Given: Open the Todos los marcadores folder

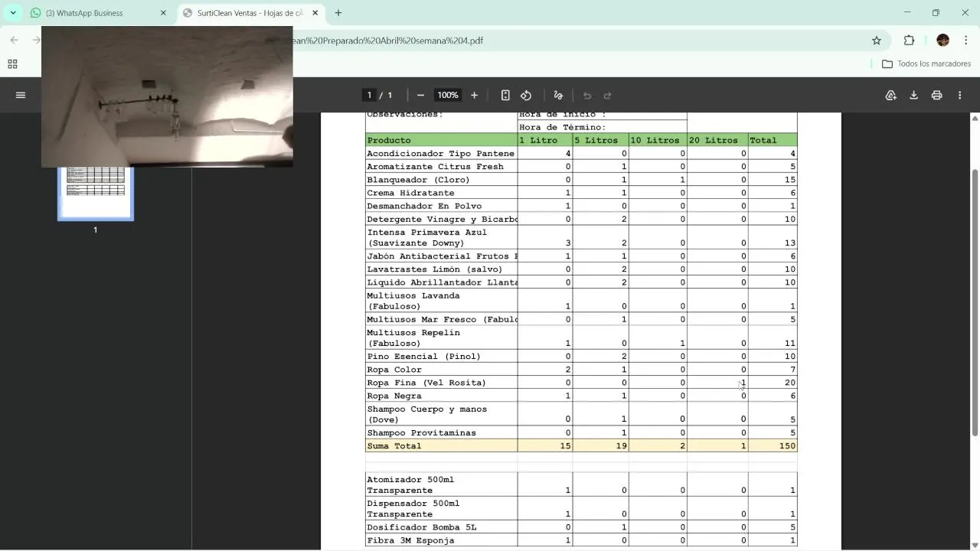Looking at the screenshot, I should (926, 64).
